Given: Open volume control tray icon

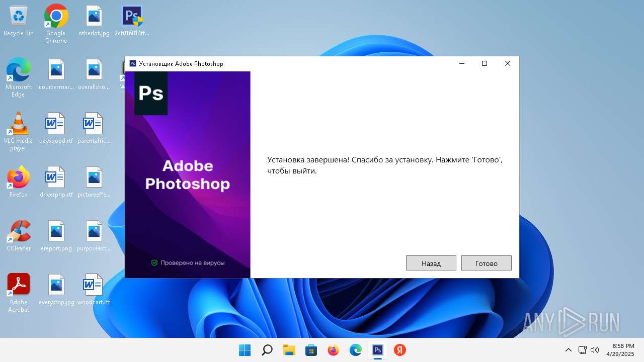Looking at the screenshot, I should point(594,350).
